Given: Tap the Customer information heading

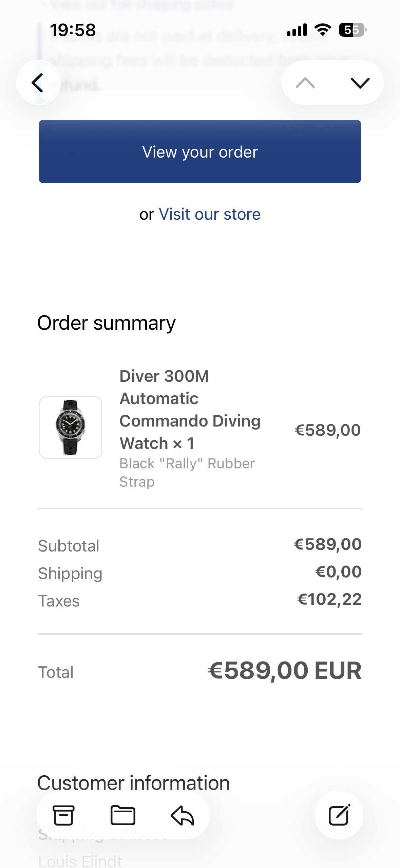Looking at the screenshot, I should click(133, 783).
